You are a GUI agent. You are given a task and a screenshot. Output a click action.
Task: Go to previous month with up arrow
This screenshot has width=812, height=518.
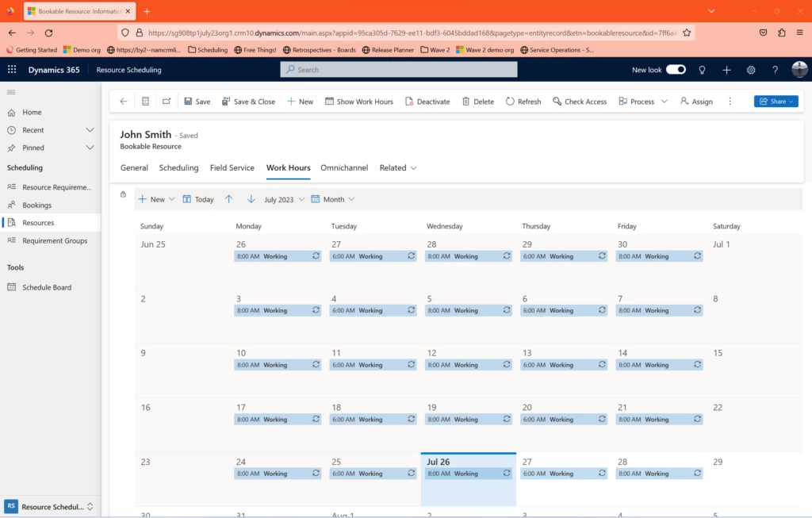click(x=229, y=199)
